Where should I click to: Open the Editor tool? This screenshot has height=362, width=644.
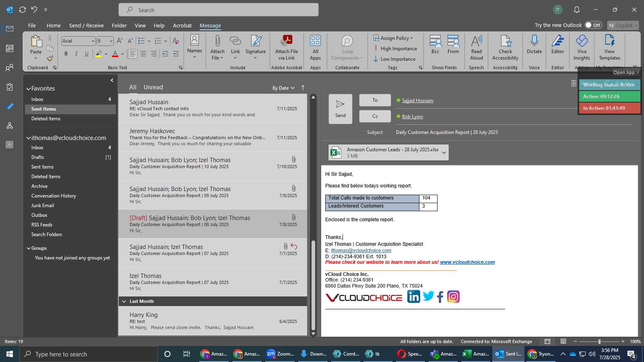[x=557, y=44]
